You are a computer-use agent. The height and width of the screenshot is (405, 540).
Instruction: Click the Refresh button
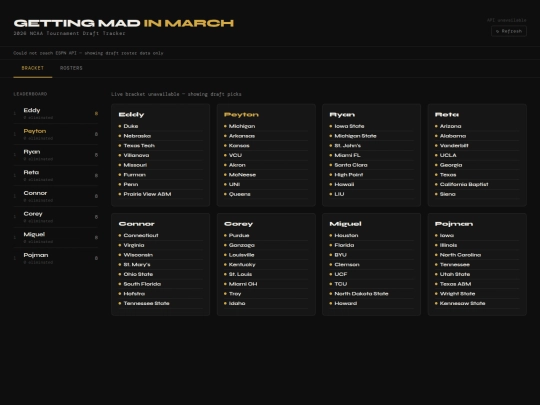pyautogui.click(x=509, y=31)
